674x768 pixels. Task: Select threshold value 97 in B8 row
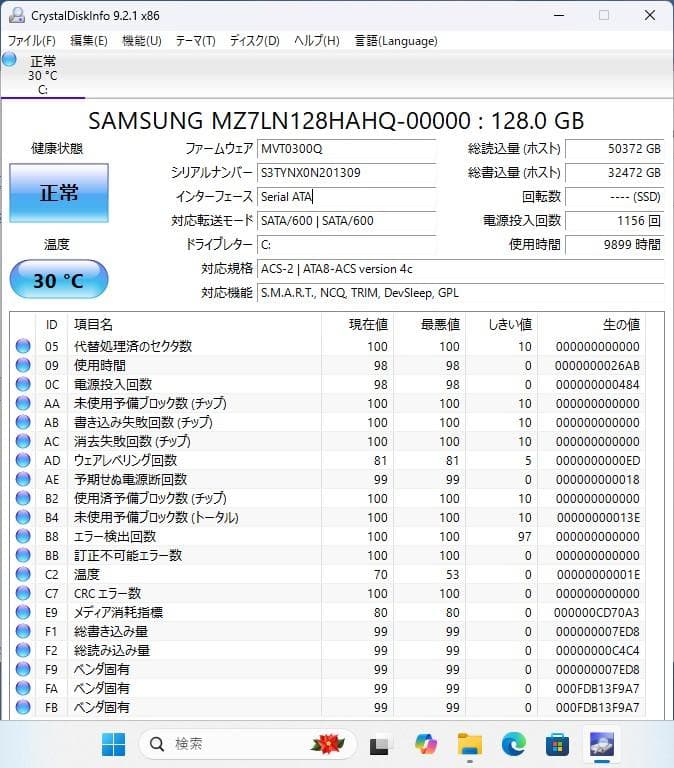(525, 536)
